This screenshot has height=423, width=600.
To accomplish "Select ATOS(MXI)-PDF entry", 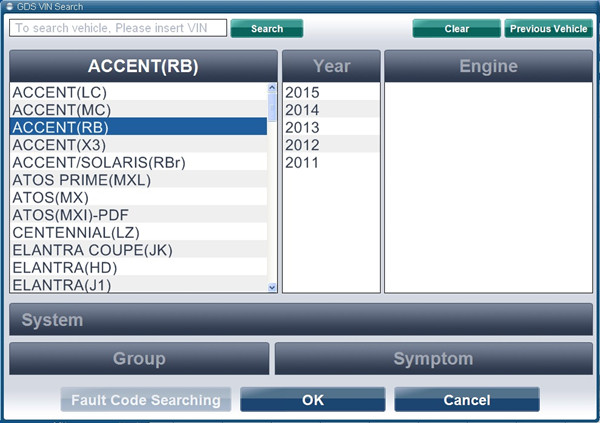I will pyautogui.click(x=139, y=214).
